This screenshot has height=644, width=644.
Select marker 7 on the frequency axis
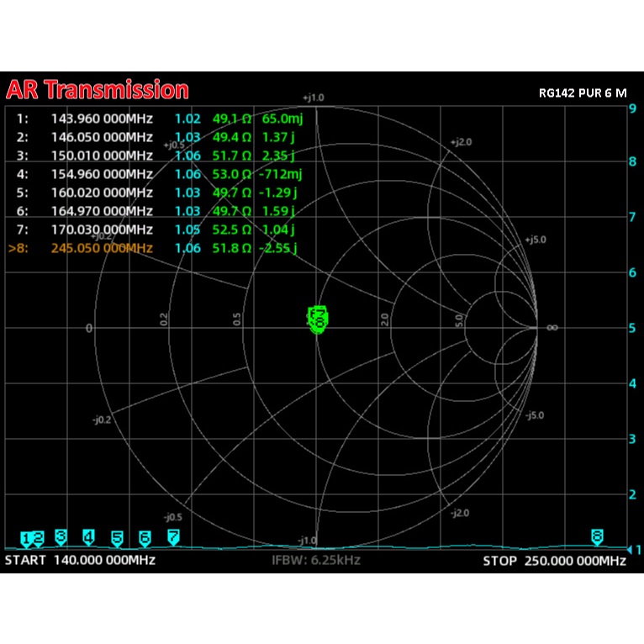click(x=173, y=537)
